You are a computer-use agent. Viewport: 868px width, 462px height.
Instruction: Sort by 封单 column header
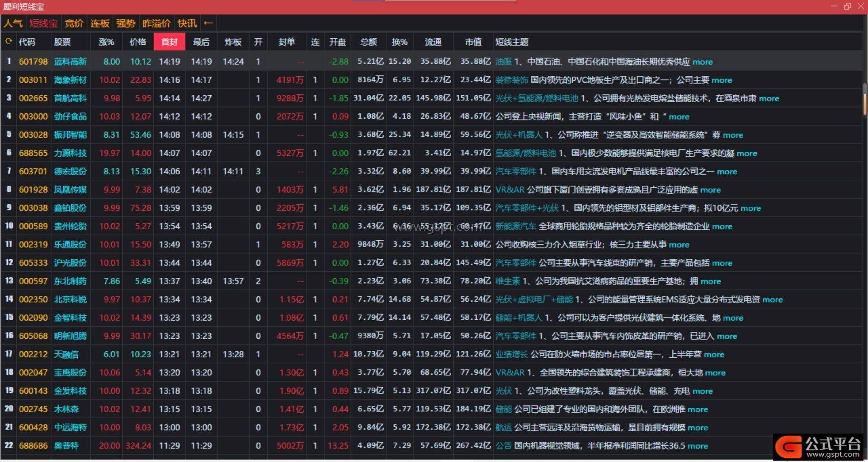coord(287,42)
